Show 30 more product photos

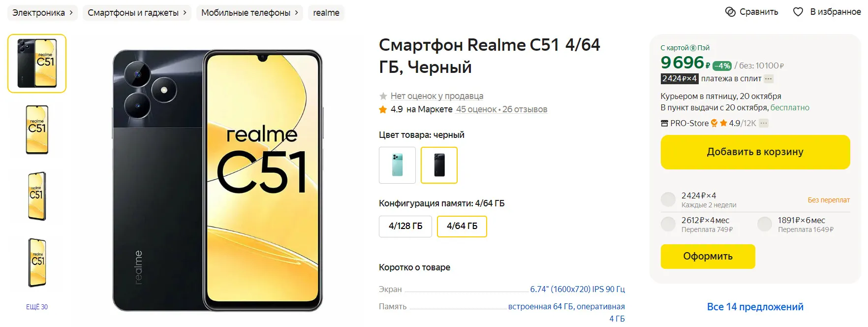click(37, 307)
